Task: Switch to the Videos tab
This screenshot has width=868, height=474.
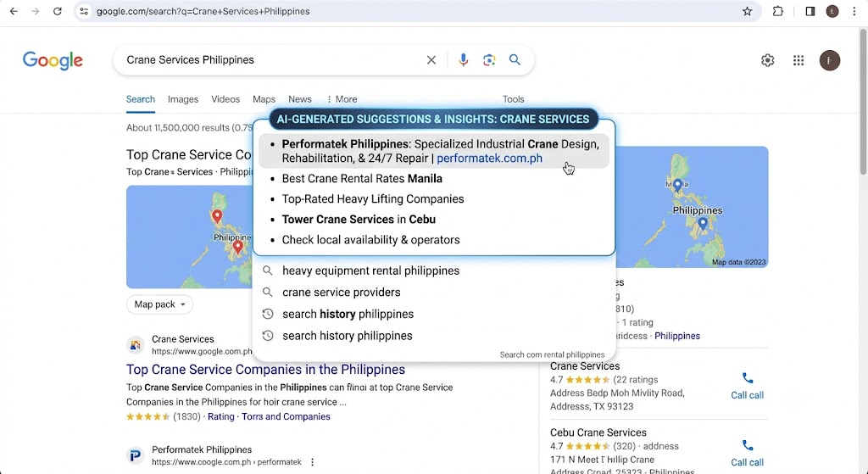Action: pos(225,99)
